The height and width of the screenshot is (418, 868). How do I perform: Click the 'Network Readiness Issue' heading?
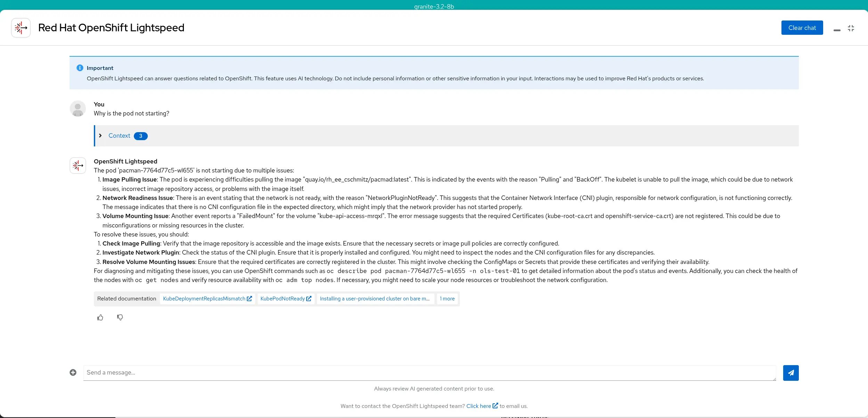(x=138, y=198)
